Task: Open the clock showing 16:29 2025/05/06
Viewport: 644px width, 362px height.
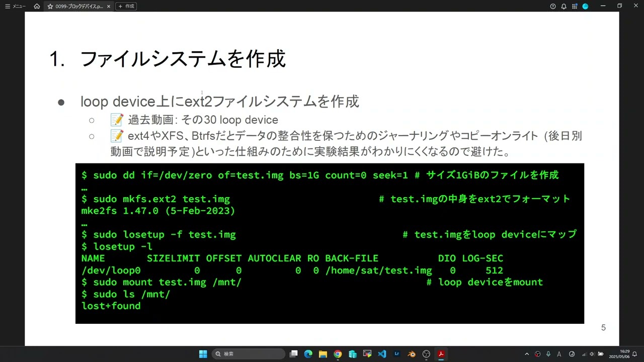Action: [619, 354]
